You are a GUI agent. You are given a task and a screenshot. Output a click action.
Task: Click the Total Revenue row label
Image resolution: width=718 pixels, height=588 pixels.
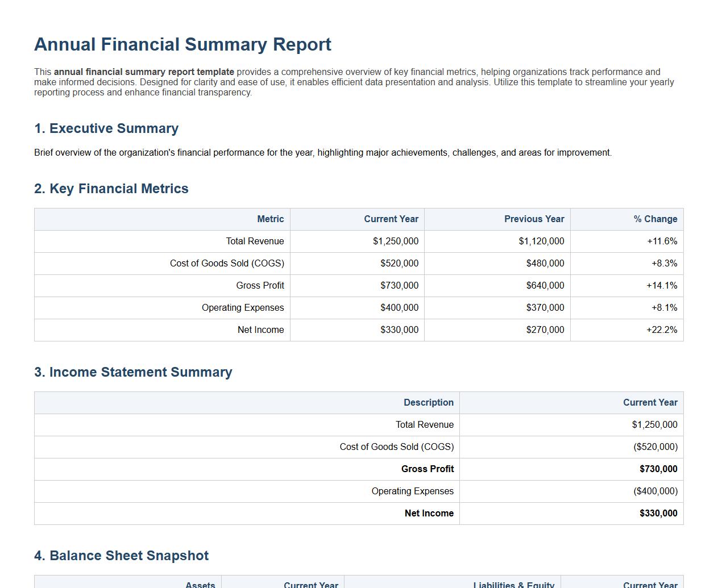coord(255,241)
